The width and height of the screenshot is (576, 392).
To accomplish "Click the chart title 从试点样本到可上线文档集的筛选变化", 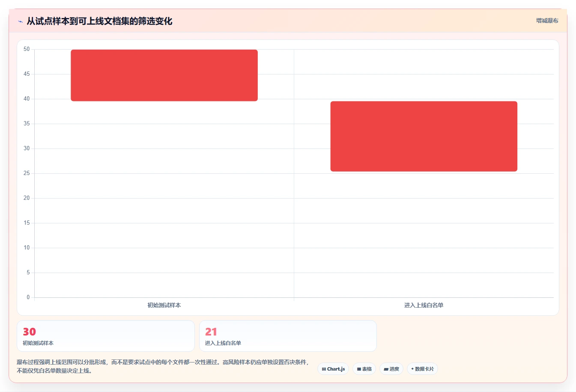I will (x=99, y=21).
